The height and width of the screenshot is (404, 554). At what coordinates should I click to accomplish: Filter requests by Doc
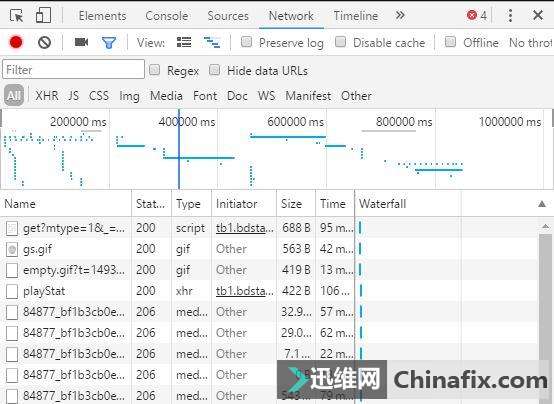(x=237, y=96)
